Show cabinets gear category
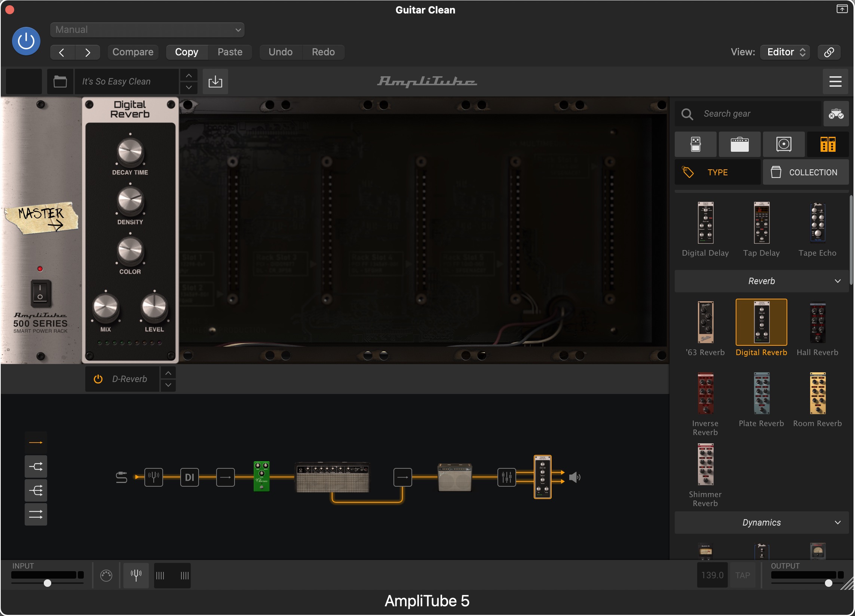855x616 pixels. pyautogui.click(x=784, y=144)
